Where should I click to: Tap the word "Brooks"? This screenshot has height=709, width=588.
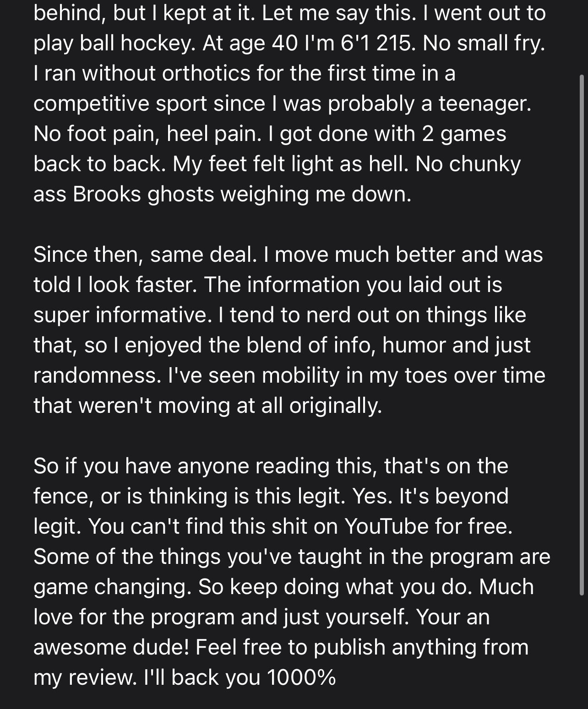point(107,194)
